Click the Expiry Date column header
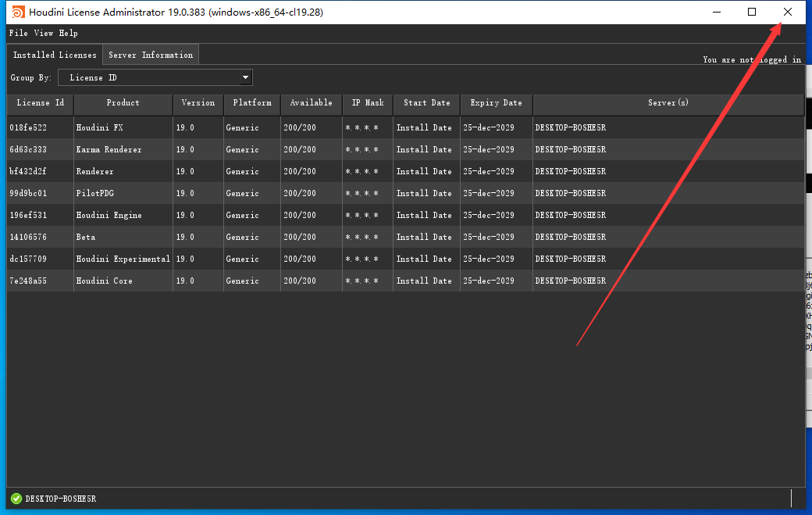812x515 pixels. coord(496,103)
